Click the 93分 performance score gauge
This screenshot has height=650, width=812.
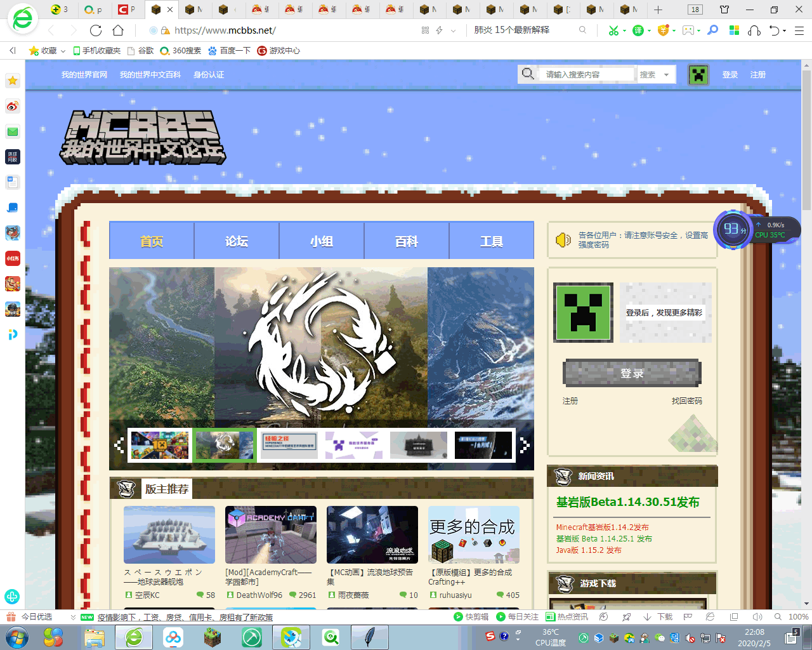[x=733, y=229]
